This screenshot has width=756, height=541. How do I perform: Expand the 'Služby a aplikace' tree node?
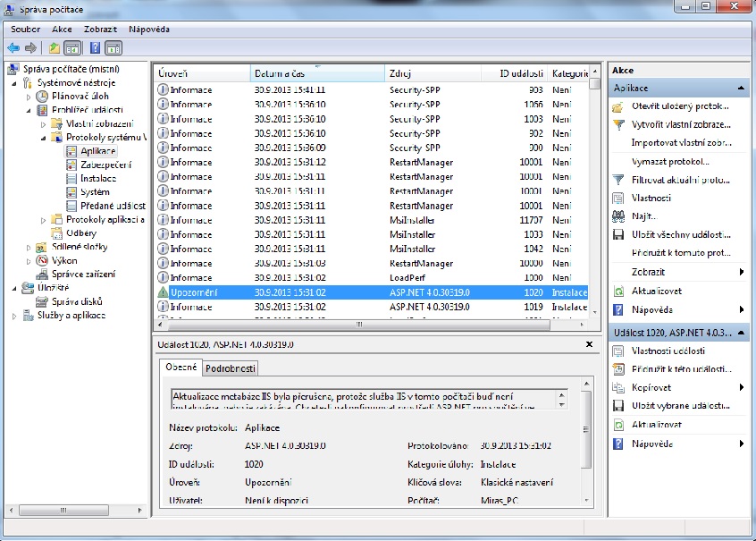14,315
